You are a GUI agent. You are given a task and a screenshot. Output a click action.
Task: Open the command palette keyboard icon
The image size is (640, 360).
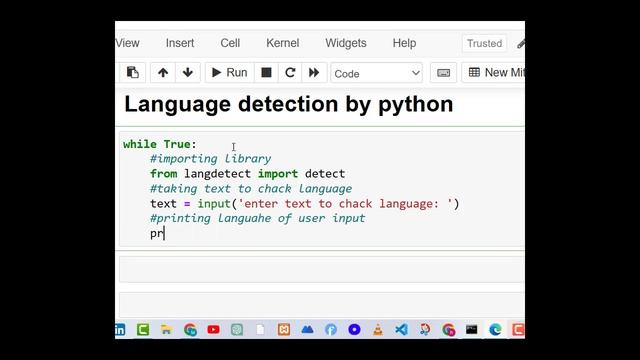[x=443, y=73]
